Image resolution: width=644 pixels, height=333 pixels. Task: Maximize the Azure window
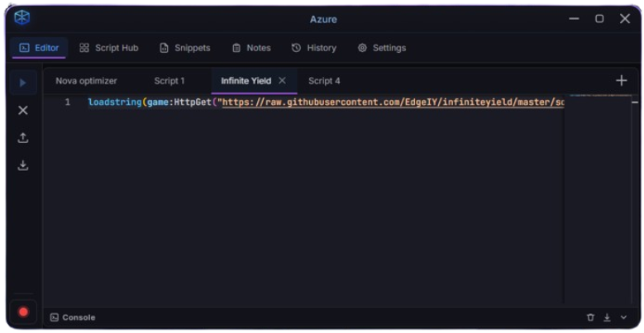pyautogui.click(x=599, y=18)
